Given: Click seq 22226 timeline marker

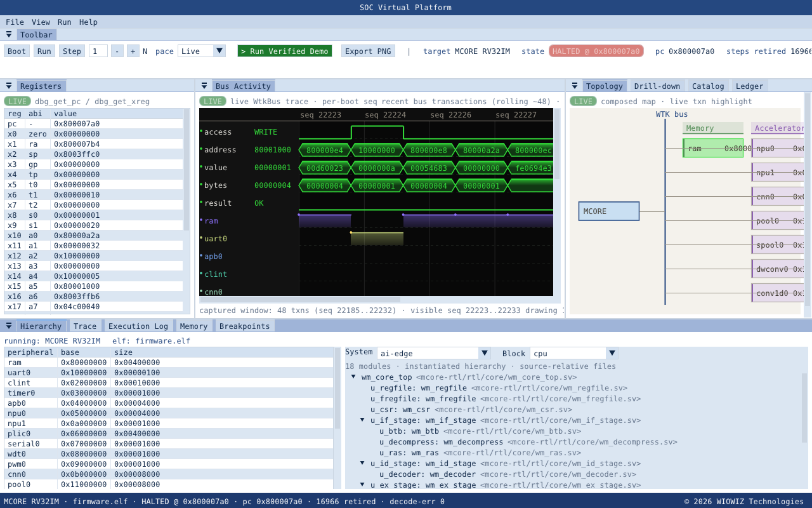Looking at the screenshot, I should pyautogui.click(x=450, y=115).
